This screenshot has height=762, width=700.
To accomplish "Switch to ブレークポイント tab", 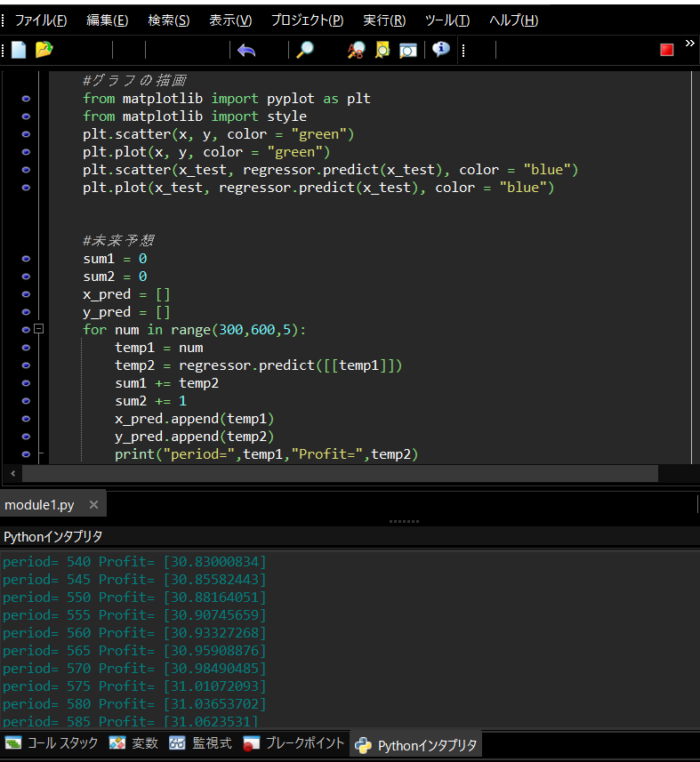I will [294, 743].
